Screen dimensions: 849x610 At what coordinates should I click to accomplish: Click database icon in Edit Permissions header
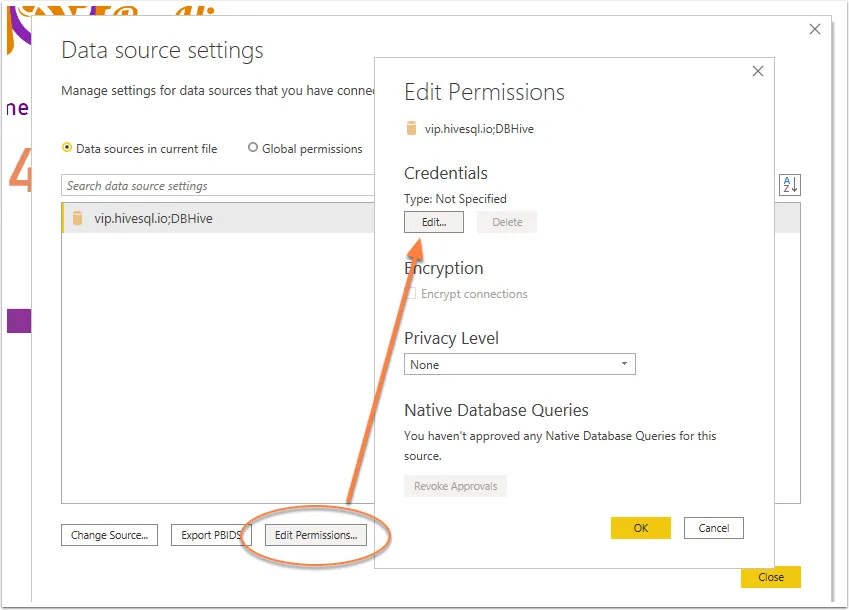(x=412, y=128)
